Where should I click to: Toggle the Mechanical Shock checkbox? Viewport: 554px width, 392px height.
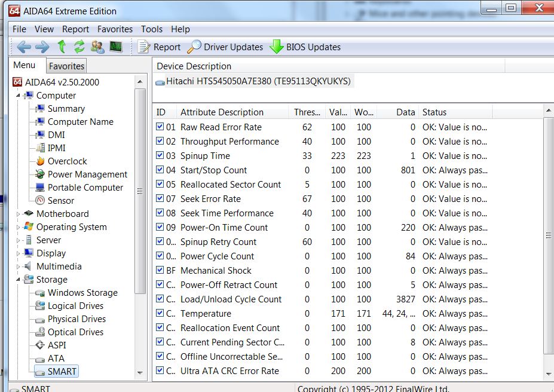coord(160,270)
